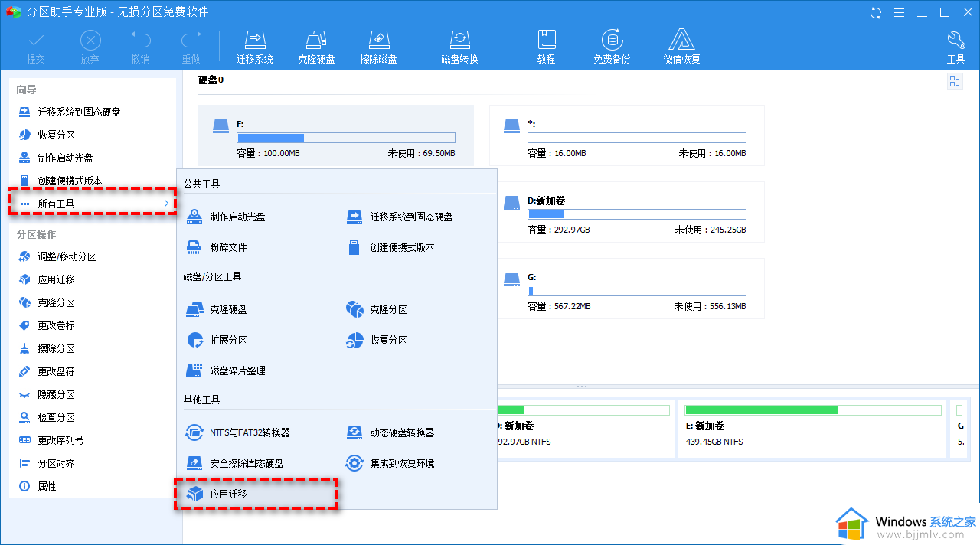
Task: Click the refresh icon in title bar
Action: click(x=876, y=12)
